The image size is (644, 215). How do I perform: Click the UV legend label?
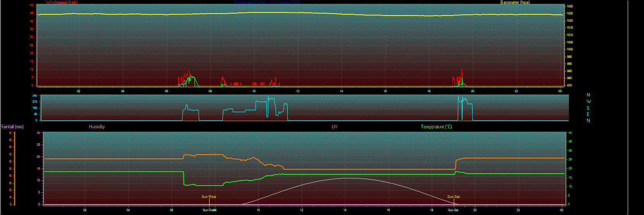pyautogui.click(x=334, y=127)
